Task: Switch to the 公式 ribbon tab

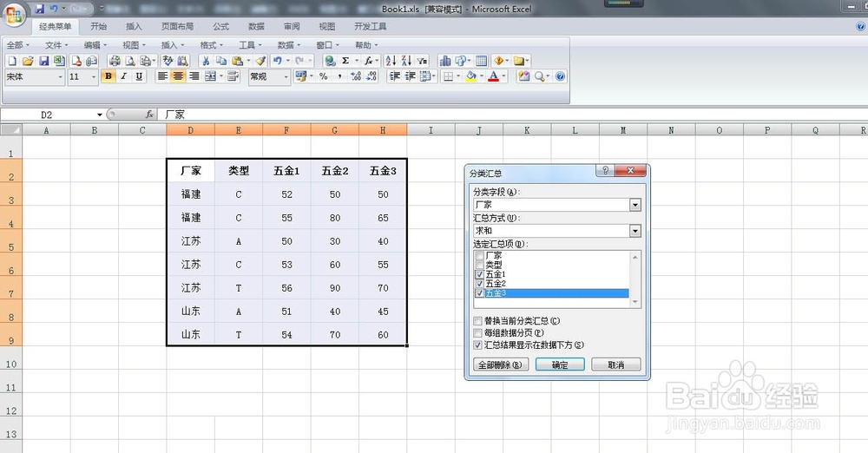Action: pyautogui.click(x=220, y=27)
